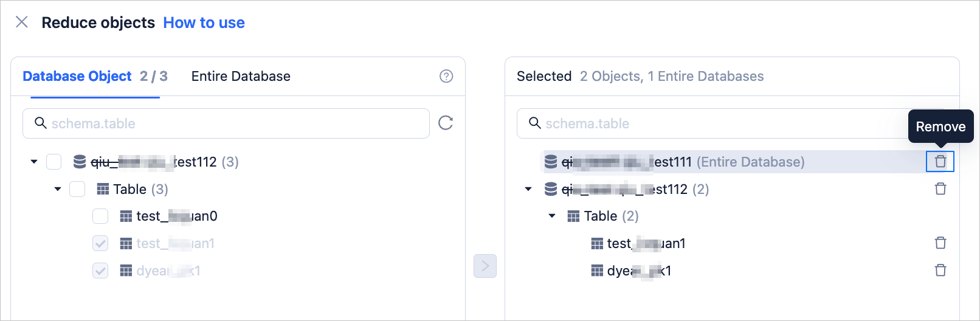Tick the checkbox for table ending an0
This screenshot has height=321, width=980.
(x=100, y=216)
